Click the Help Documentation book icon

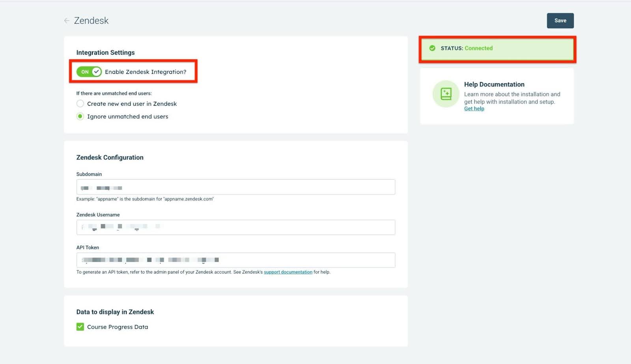click(x=446, y=94)
